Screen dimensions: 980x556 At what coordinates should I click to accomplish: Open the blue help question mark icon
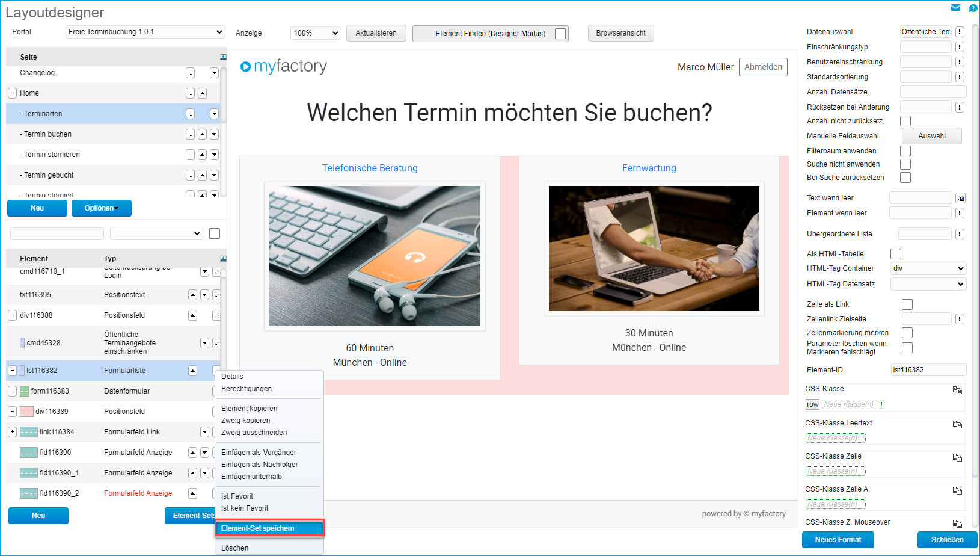973,8
